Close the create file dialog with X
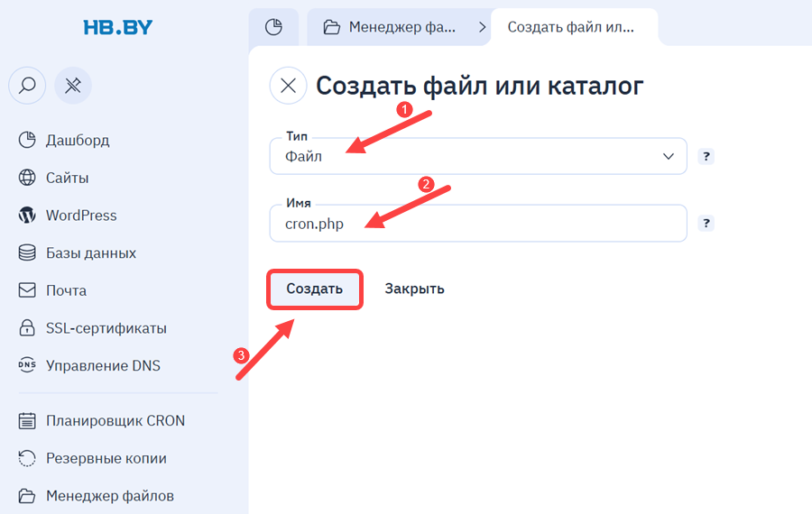This screenshot has height=514, width=812. coord(288,86)
